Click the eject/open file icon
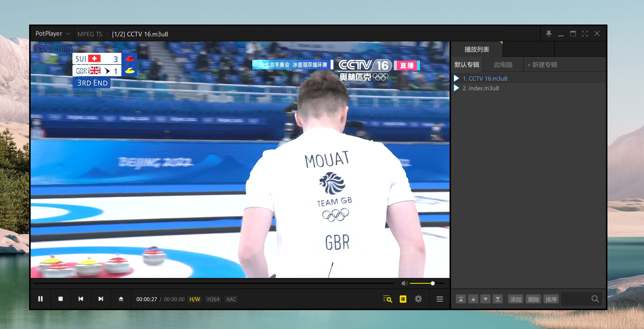 click(121, 299)
